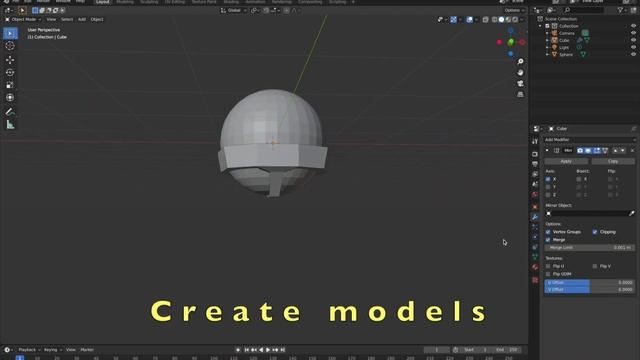Viewport: 640px width, 360px height.
Task: Click the U Offset slider
Action: click(x=590, y=282)
